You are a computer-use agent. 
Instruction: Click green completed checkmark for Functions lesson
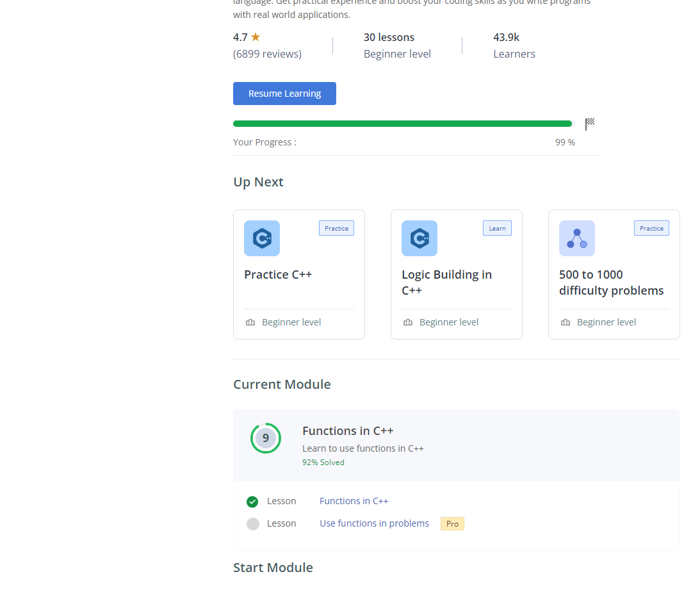tap(252, 502)
